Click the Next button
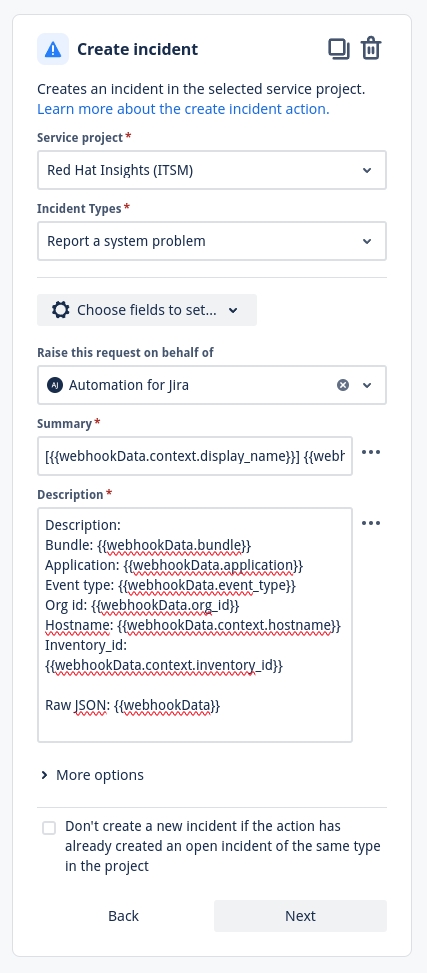 pyautogui.click(x=300, y=916)
